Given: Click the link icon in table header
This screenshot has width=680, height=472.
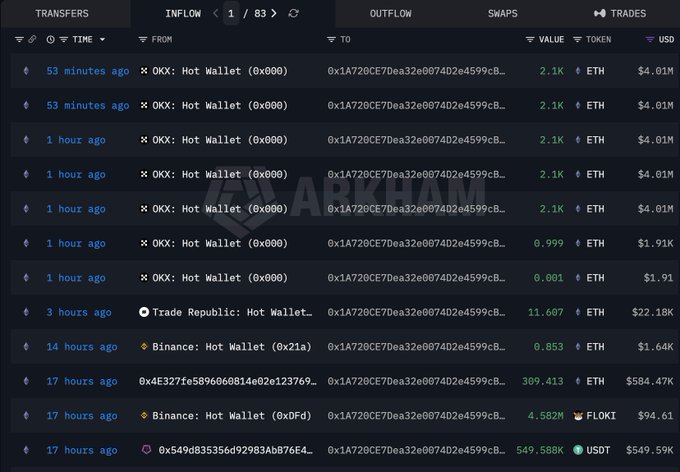Looking at the screenshot, I should tap(32, 39).
